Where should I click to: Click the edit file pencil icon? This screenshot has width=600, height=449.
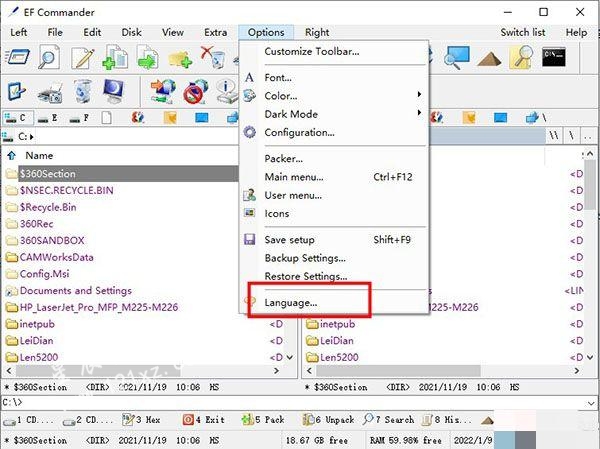coord(82,58)
